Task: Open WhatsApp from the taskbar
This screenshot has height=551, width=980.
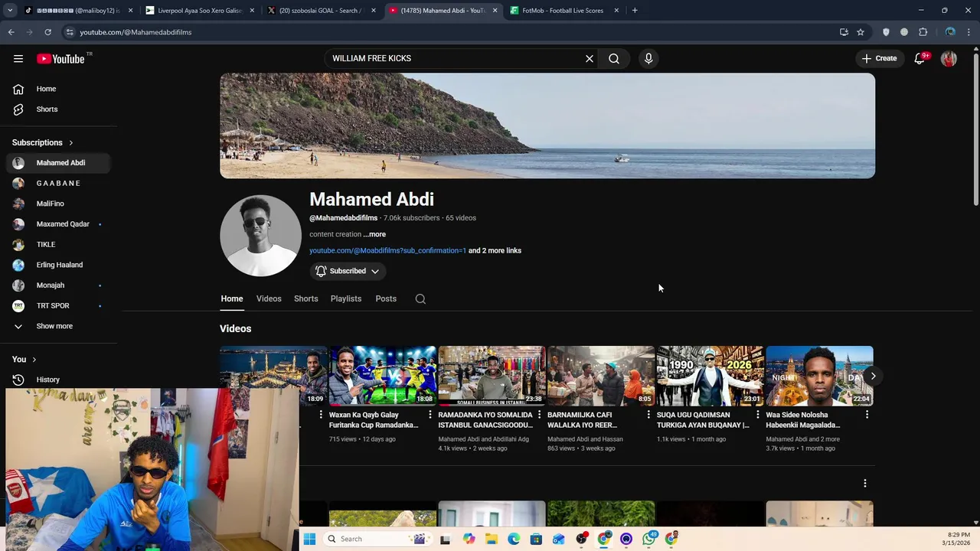Action: click(x=649, y=539)
